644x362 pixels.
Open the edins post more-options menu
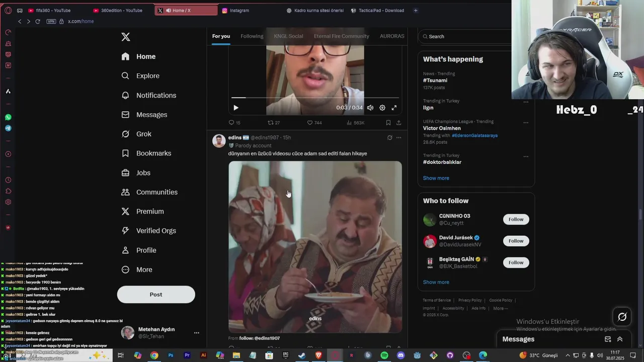click(x=398, y=137)
